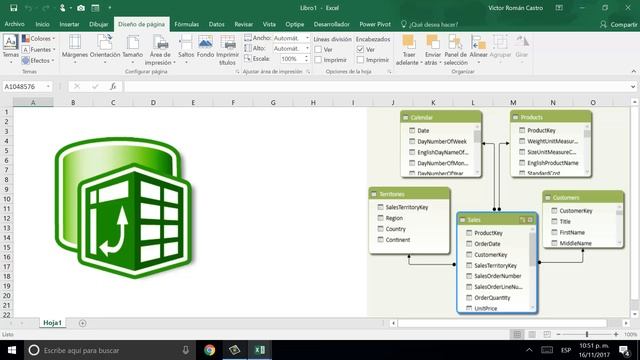Toggle Imprimir checkbox under Encabezados

(x=360, y=60)
